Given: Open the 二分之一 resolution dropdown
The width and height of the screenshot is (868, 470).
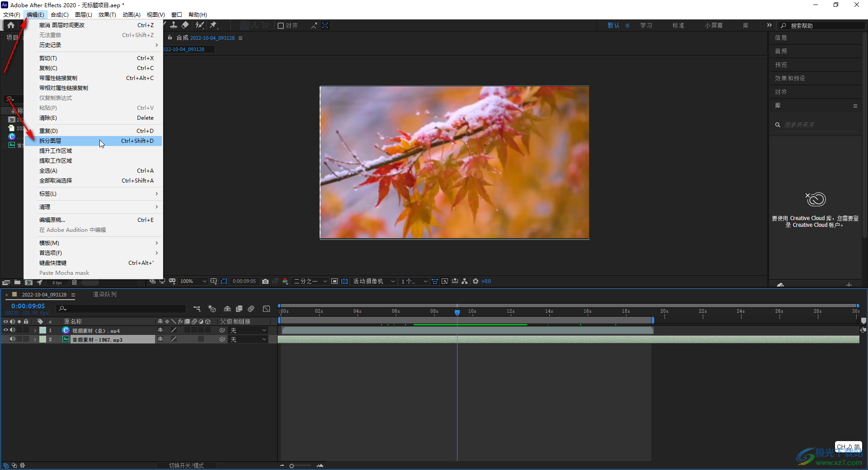Looking at the screenshot, I should coord(311,281).
